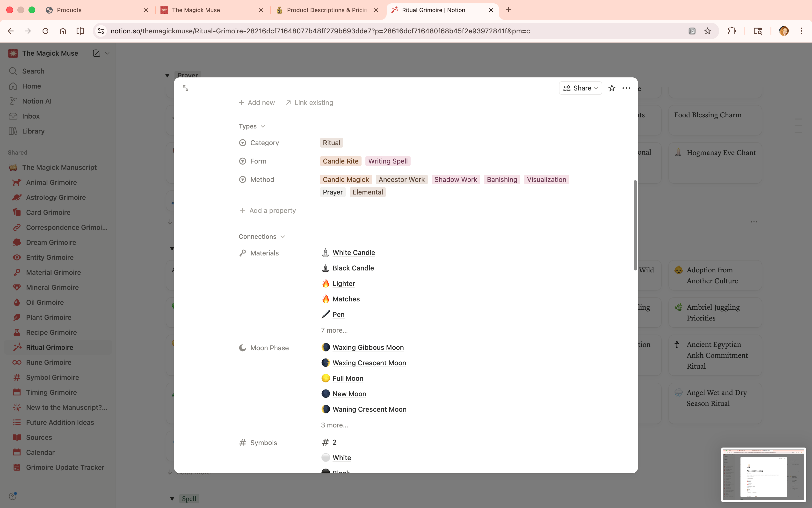Close the Ritual Grimoire tab
The image size is (812, 508).
coord(491,10)
